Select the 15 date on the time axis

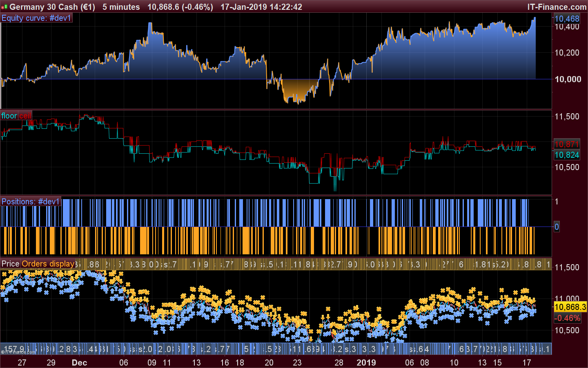(x=497, y=363)
